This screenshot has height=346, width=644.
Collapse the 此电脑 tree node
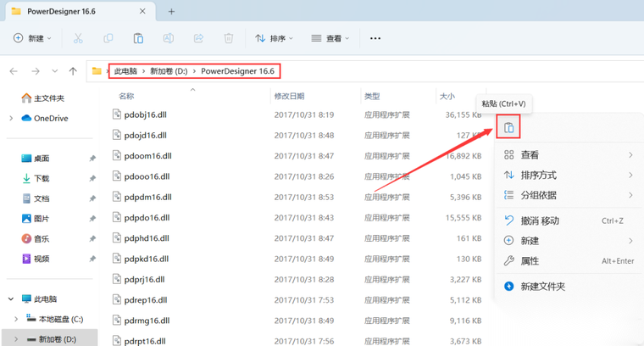[x=11, y=299]
